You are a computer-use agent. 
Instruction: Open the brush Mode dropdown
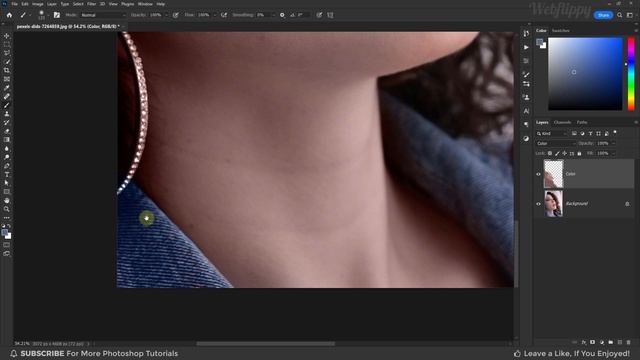[103, 15]
